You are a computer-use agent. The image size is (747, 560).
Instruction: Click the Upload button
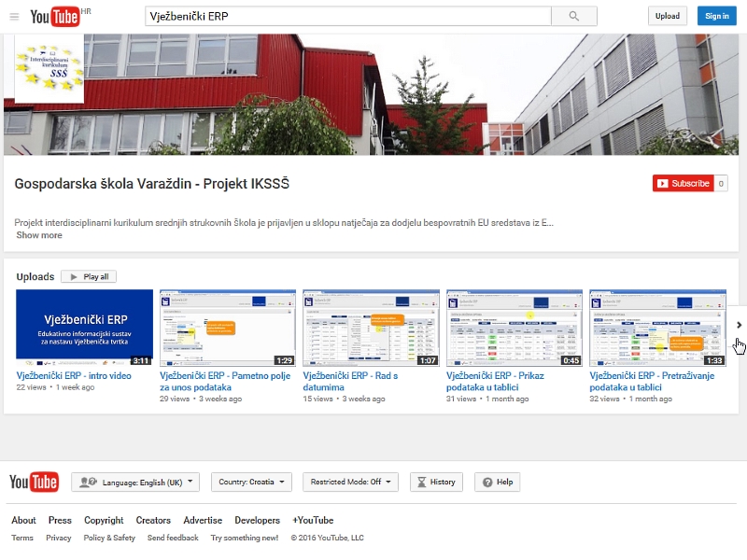667,16
